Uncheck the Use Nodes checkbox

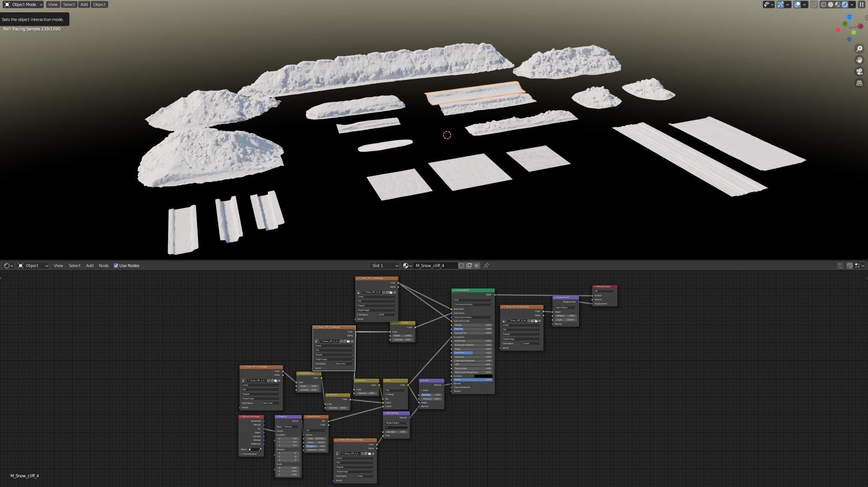pyautogui.click(x=116, y=266)
